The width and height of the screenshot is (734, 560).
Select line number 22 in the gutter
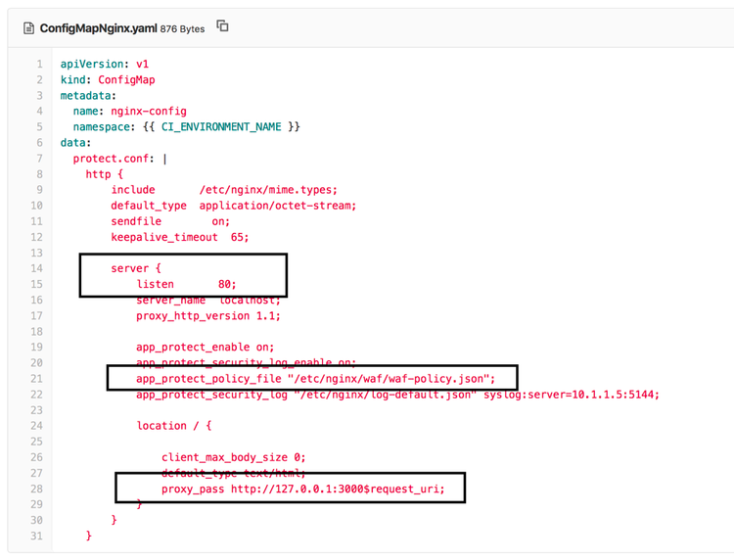[36, 395]
